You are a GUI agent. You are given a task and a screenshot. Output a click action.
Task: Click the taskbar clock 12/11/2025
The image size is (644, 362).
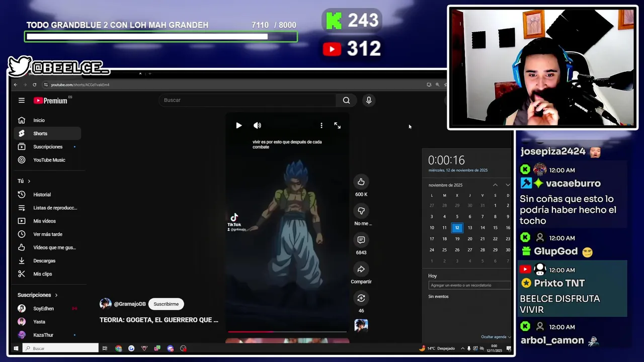pyautogui.click(x=494, y=347)
